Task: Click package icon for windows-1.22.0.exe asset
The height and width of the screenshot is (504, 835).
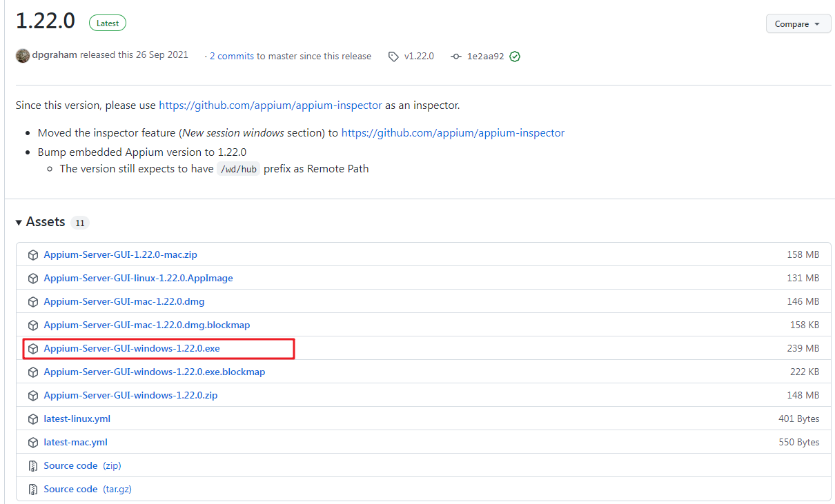Action: 32,349
